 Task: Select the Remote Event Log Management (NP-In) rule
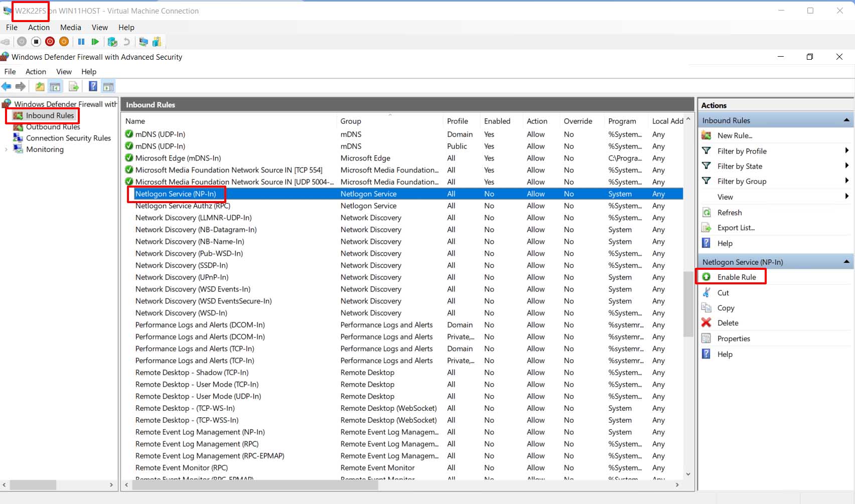(x=200, y=432)
